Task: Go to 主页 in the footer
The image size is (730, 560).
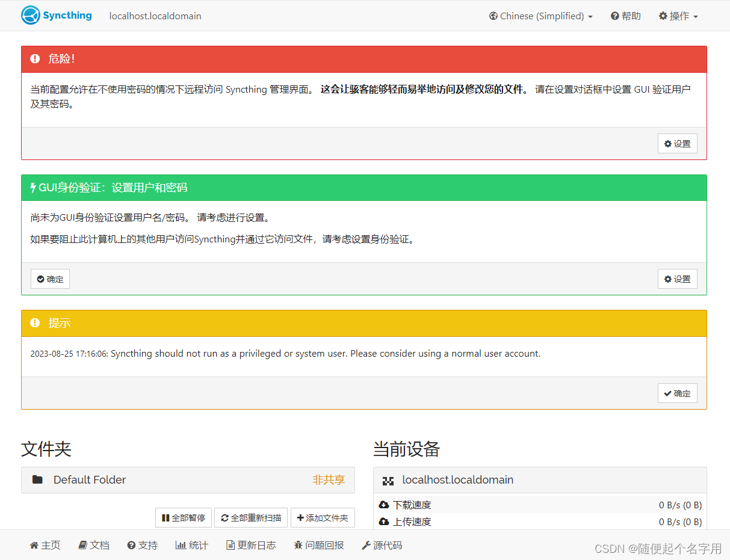Action: [45, 546]
